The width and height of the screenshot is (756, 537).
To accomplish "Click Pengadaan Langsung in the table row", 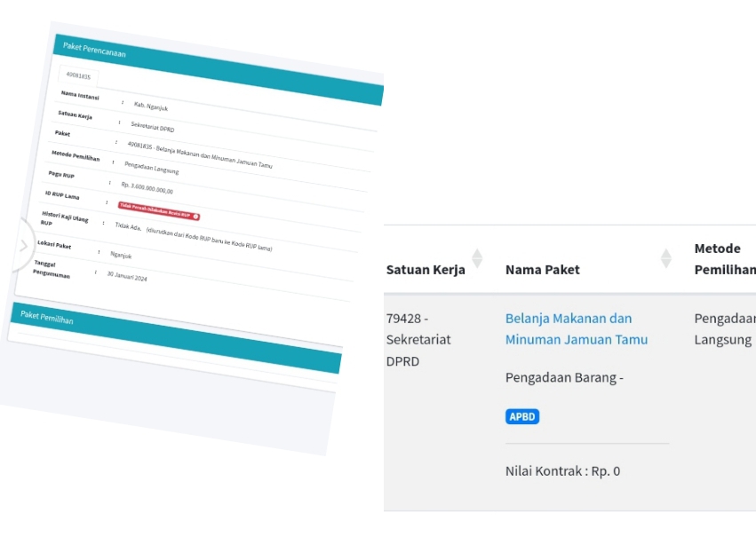I will coord(724,328).
